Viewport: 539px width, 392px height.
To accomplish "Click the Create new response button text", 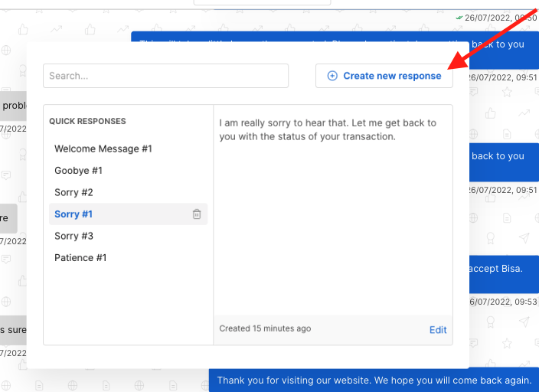I will coord(392,76).
